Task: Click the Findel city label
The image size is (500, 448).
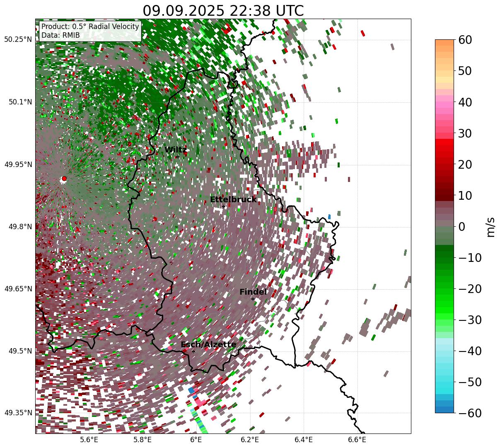Action: point(253,292)
